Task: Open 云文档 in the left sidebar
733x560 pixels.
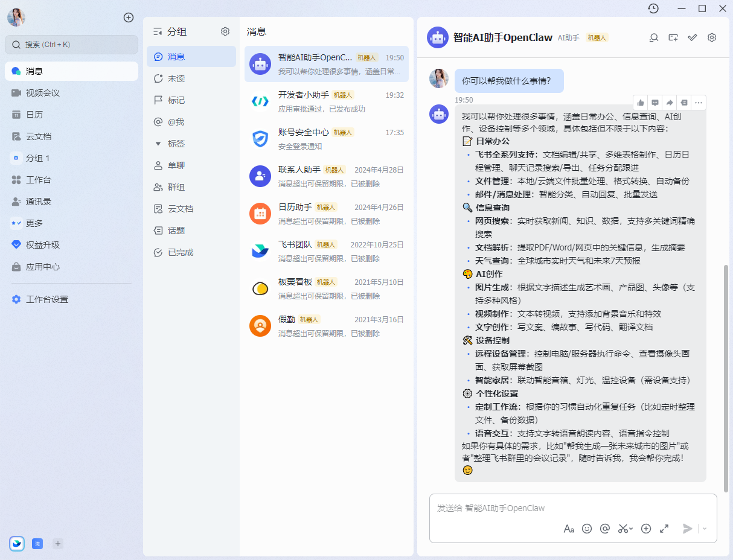Action: point(71,136)
